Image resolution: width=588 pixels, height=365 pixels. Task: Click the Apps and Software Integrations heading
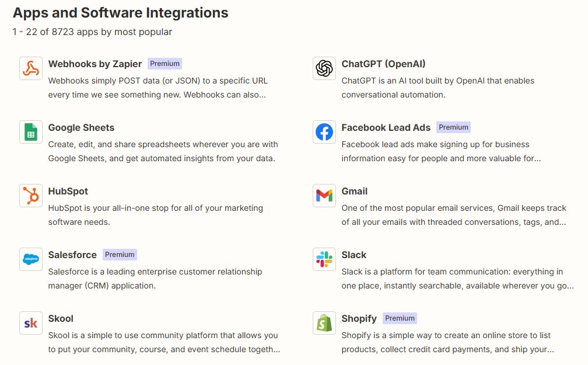tap(120, 13)
